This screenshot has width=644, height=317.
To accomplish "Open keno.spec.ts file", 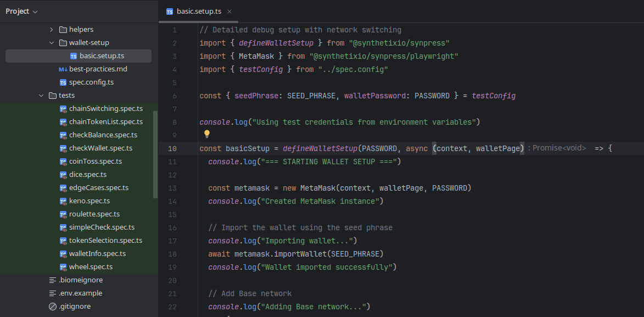I will [89, 201].
